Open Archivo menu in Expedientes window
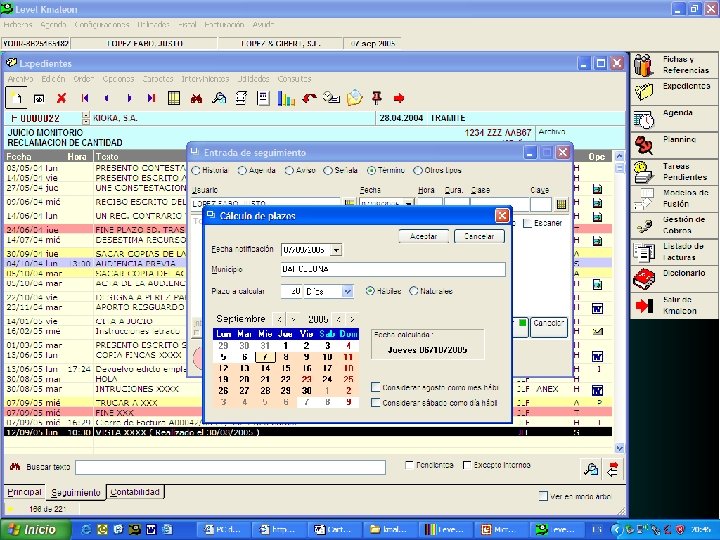720x540 pixels. 20,79
